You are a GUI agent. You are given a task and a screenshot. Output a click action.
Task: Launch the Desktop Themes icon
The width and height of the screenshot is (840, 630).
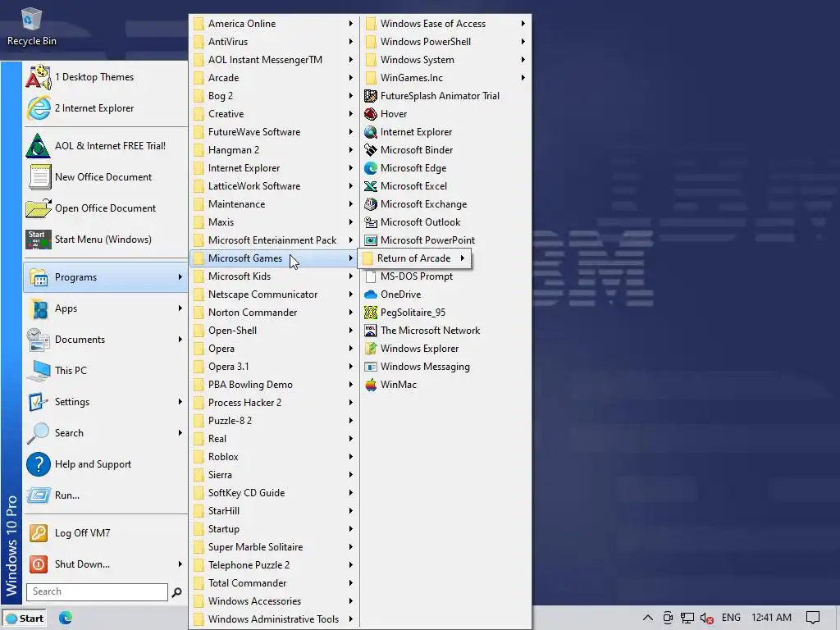38,77
